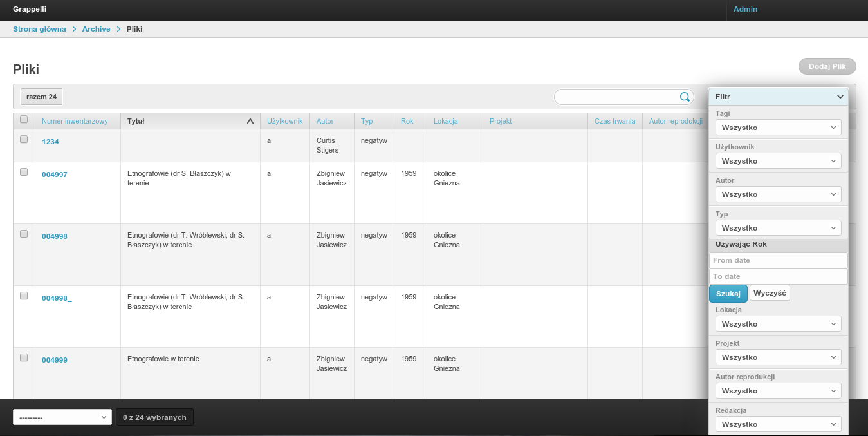Screen dimensions: 868x436
Task: Open record 004998
Action: [x=55, y=236]
